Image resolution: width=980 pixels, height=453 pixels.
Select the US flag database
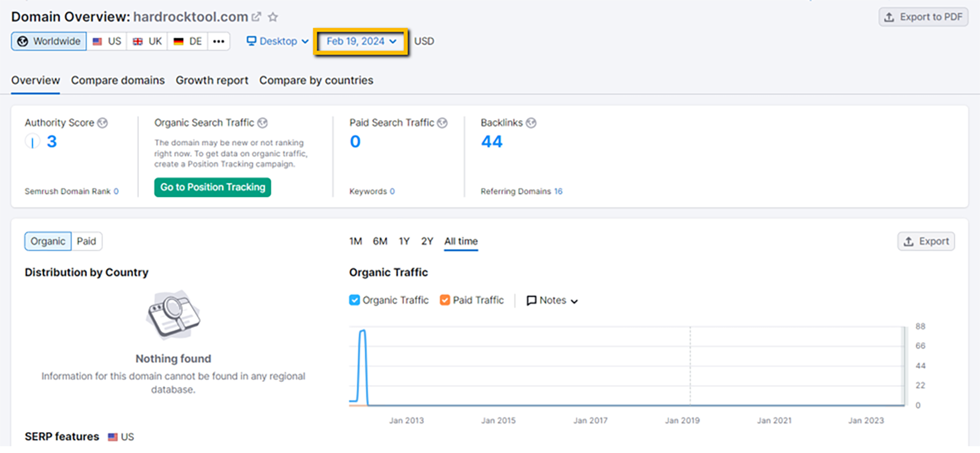point(107,42)
